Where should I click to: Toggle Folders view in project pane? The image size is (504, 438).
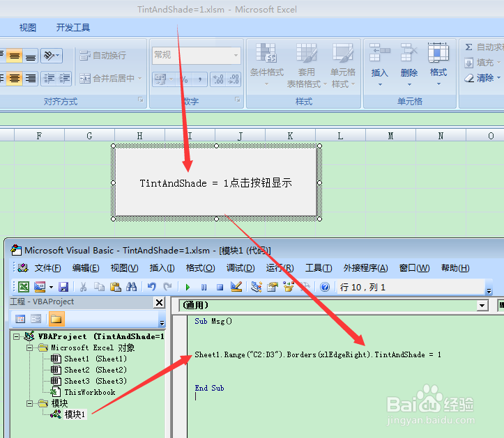pos(56,319)
